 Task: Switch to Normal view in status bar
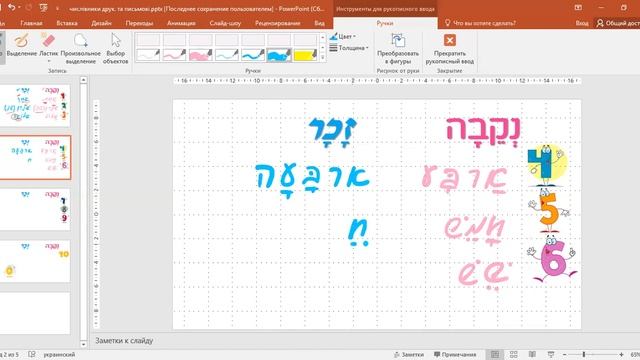(x=495, y=354)
